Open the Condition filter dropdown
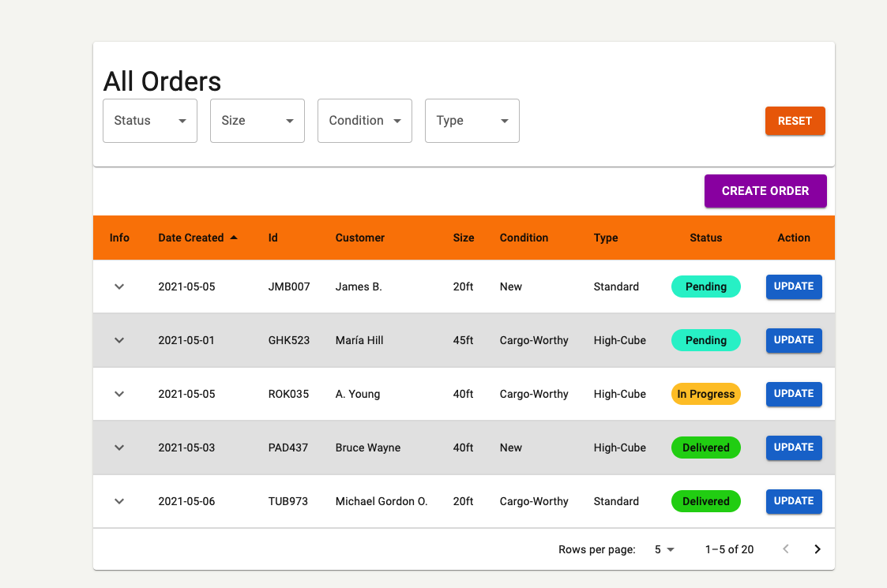 coord(365,121)
